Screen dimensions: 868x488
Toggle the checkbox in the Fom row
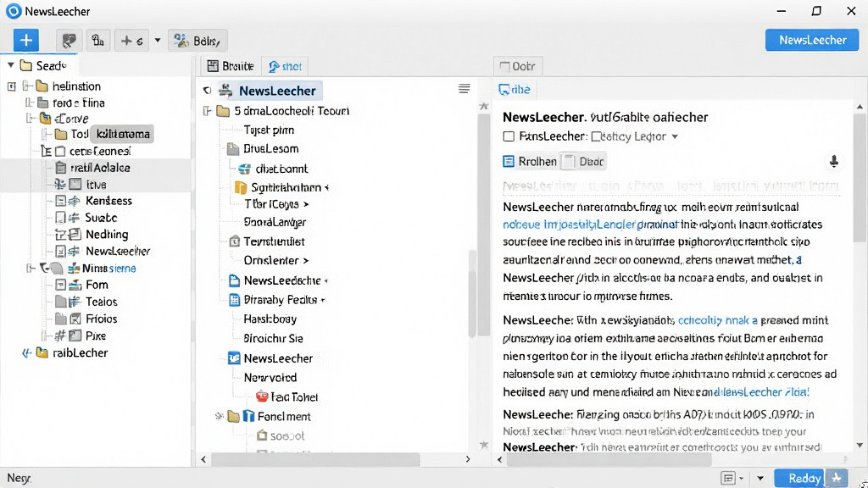61,285
